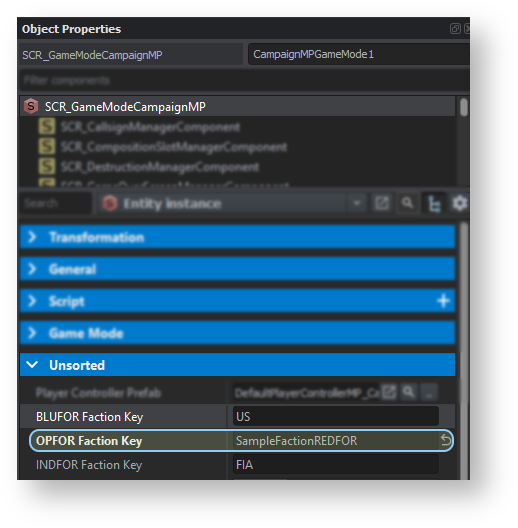Image resolution: width=518 pixels, height=528 pixels.
Task: Click the float panel icon in Object Properties title
Action: coord(455,29)
